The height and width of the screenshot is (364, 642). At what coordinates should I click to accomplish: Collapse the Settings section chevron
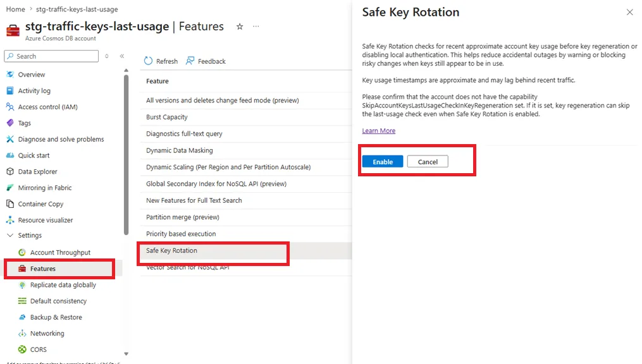10,235
